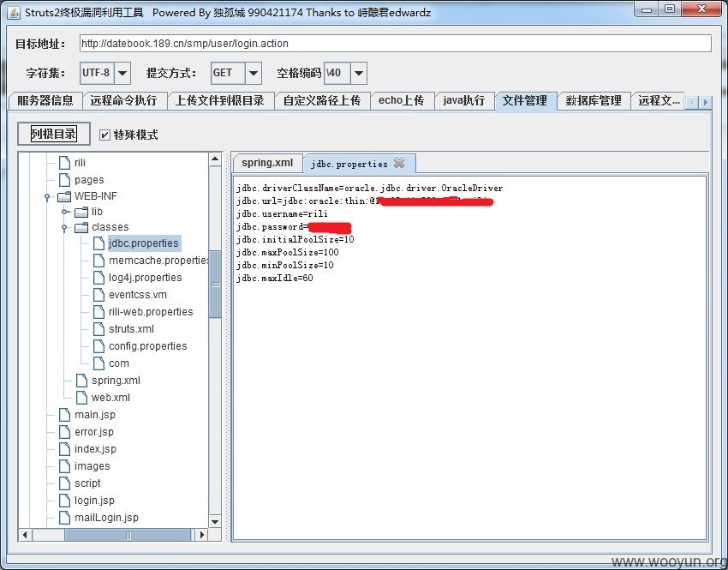The image size is (728, 570).
Task: Open the 上传文件到根目录 tab
Action: point(220,101)
